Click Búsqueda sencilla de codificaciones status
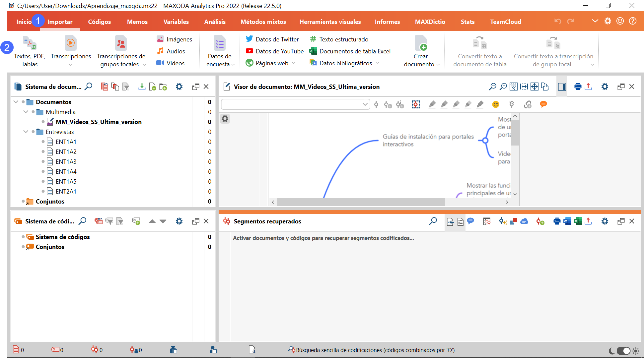The image size is (644, 358). tap(371, 350)
